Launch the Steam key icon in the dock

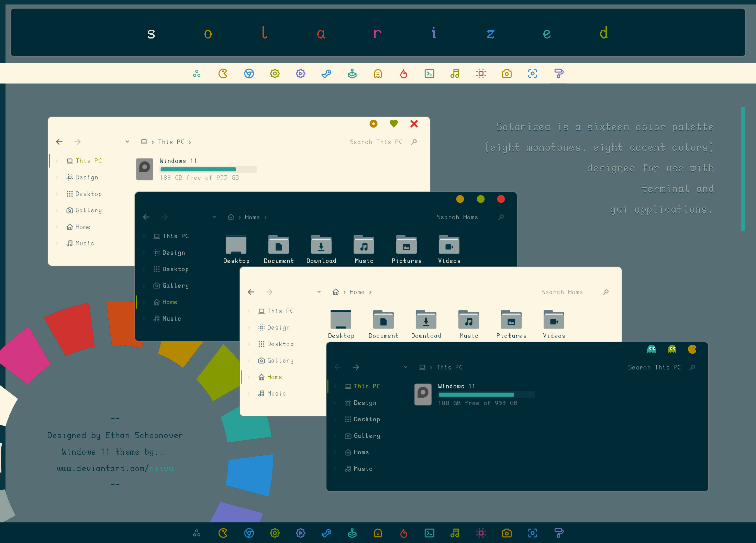[326, 73]
